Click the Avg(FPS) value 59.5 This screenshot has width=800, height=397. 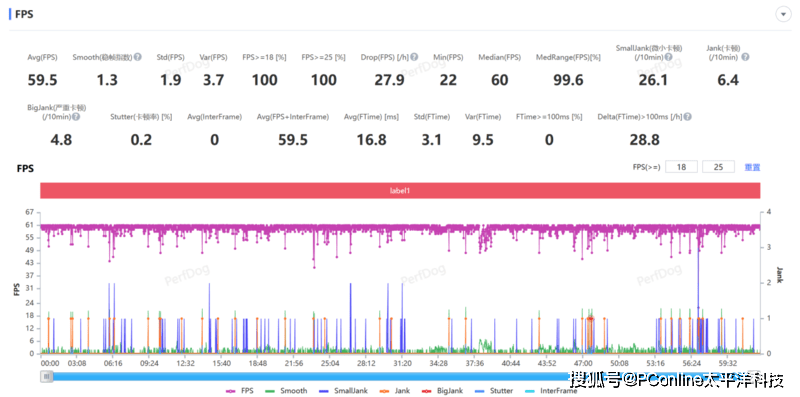click(42, 80)
